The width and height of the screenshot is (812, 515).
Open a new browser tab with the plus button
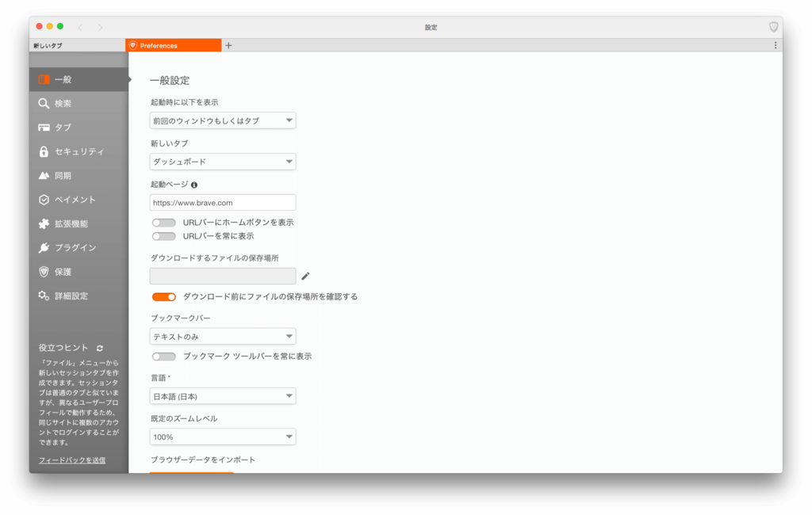228,45
